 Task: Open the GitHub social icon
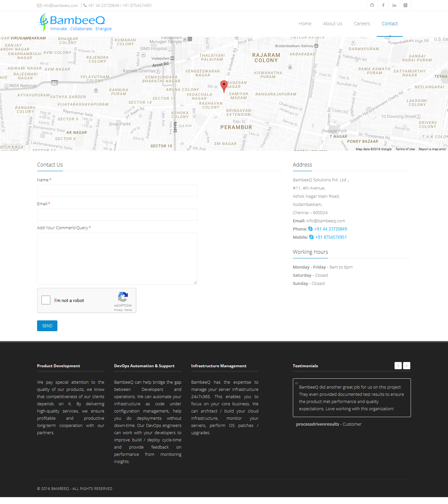tap(372, 5)
